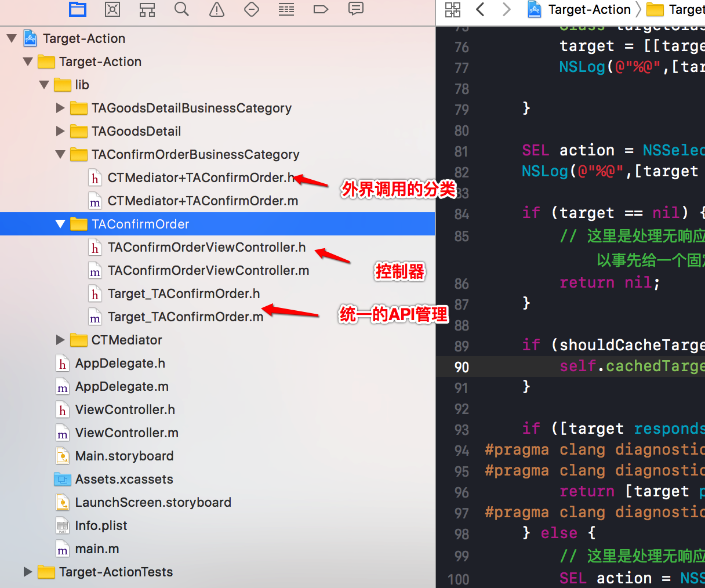The width and height of the screenshot is (705, 588).
Task: Click 'SEL action' on line 81
Action: (x=568, y=150)
